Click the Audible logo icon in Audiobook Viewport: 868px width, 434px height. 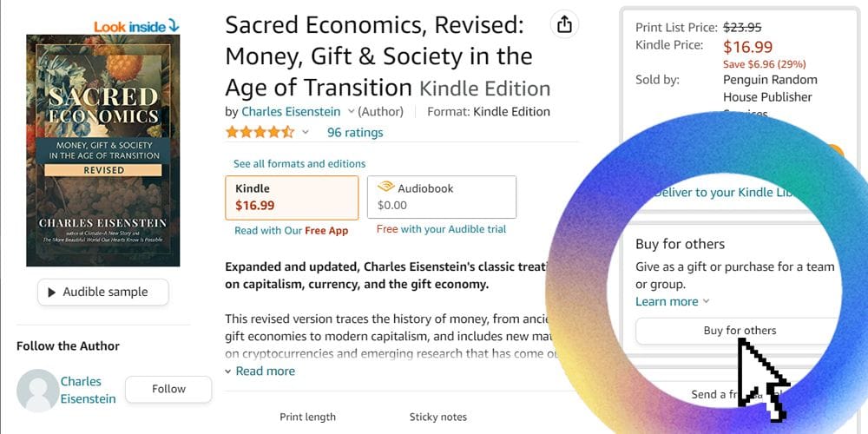(386, 187)
